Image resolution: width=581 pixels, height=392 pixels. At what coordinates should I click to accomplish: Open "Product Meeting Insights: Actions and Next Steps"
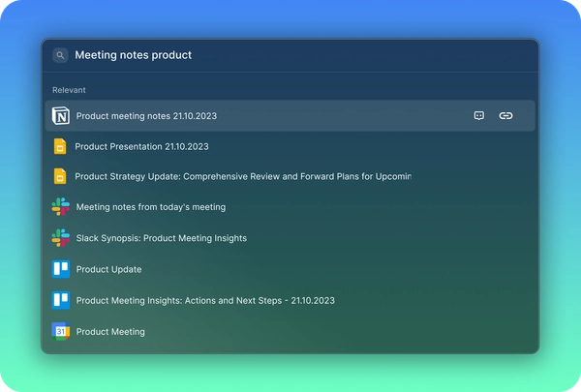[x=205, y=300]
